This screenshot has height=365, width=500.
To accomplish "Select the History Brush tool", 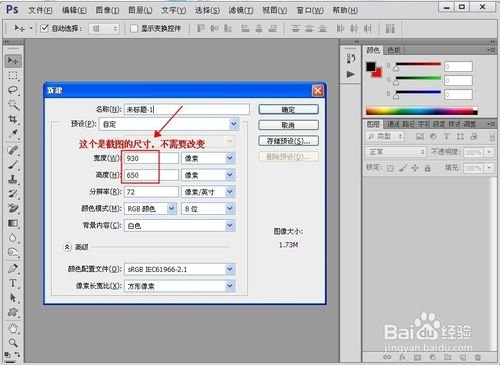I will [13, 194].
